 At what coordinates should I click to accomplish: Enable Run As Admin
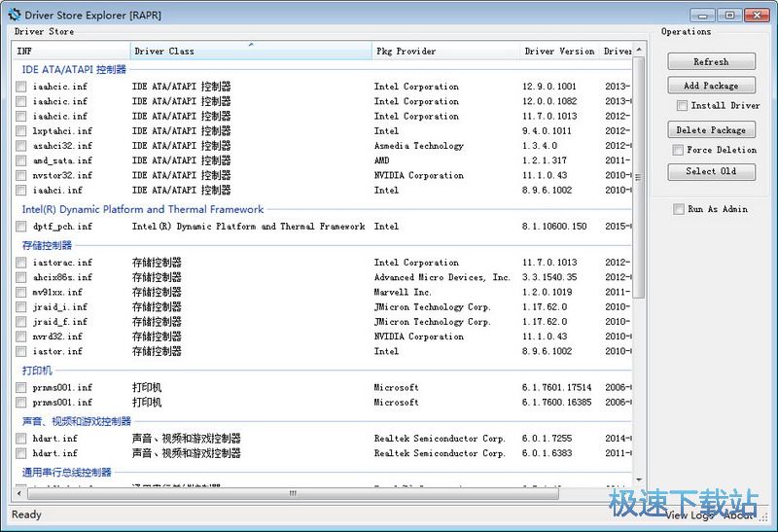[x=679, y=209]
